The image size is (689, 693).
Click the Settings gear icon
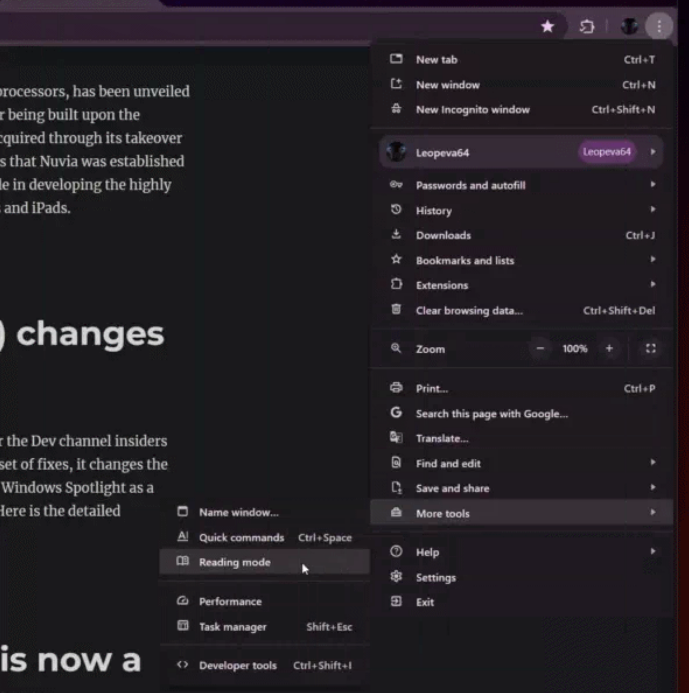click(396, 576)
